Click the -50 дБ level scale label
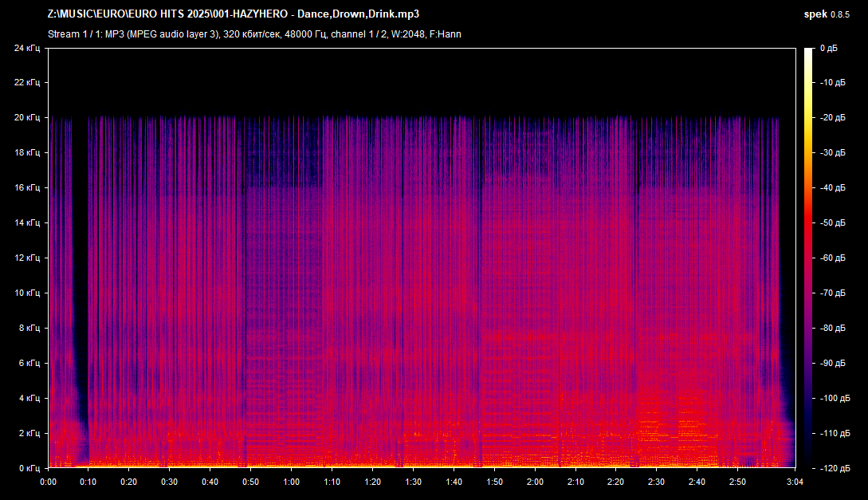The height and width of the screenshot is (500, 868). click(x=833, y=222)
